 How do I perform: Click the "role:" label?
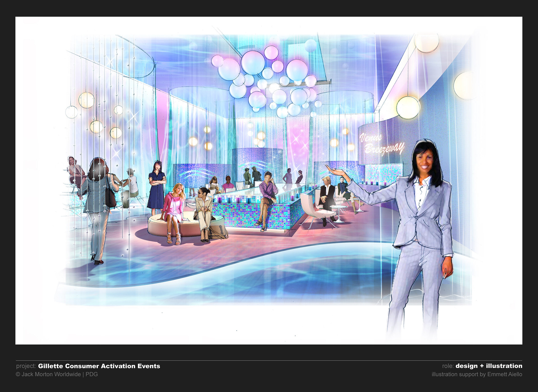tap(447, 366)
